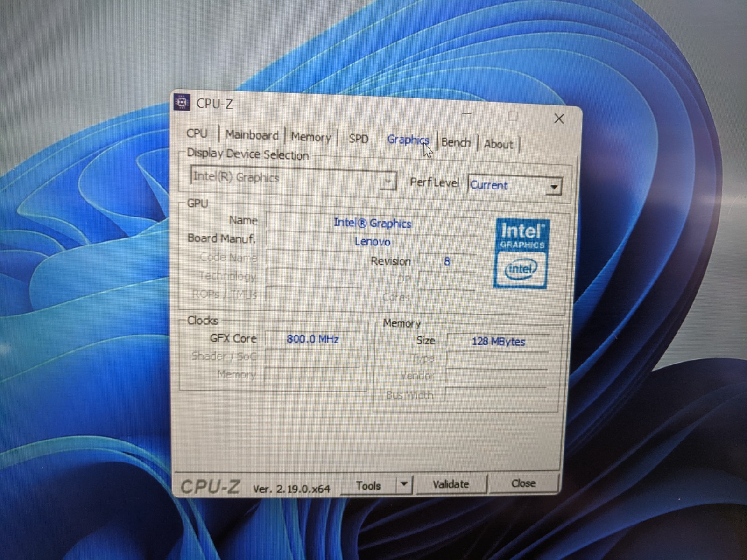
Task: Select the Graphics tab
Action: (408, 140)
